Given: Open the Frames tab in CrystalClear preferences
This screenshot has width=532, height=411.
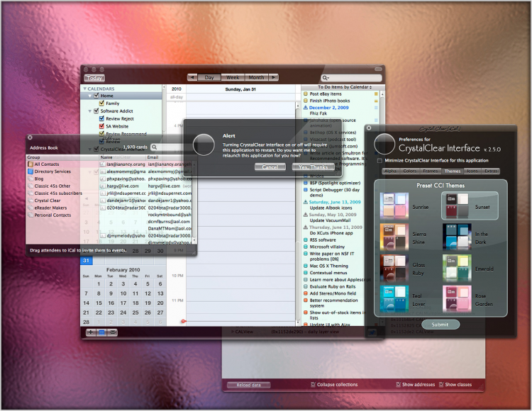Looking at the screenshot, I should pyautogui.click(x=431, y=171).
